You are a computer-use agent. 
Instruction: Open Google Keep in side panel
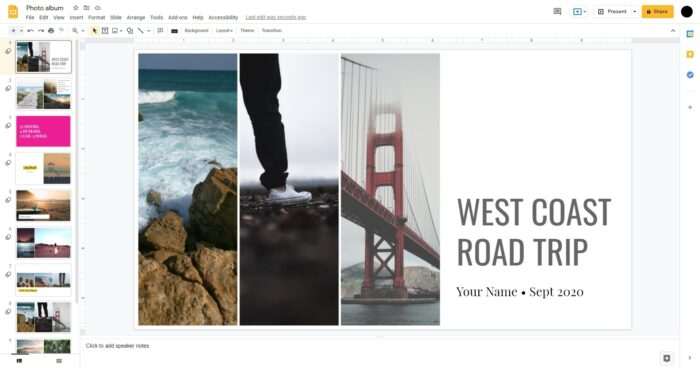[690, 54]
